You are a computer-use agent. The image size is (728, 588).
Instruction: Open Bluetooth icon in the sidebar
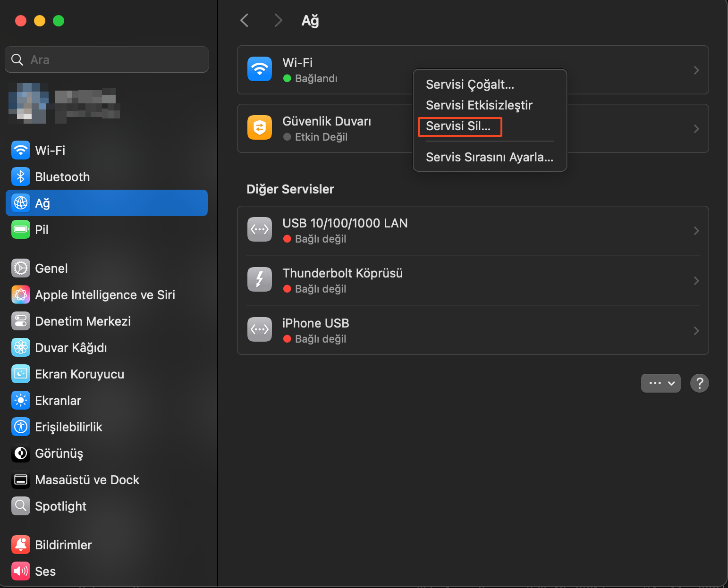click(x=21, y=177)
